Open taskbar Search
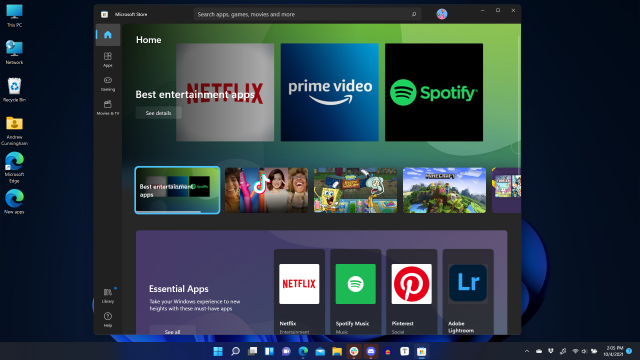Image resolution: width=640 pixels, height=360 pixels. 235,351
